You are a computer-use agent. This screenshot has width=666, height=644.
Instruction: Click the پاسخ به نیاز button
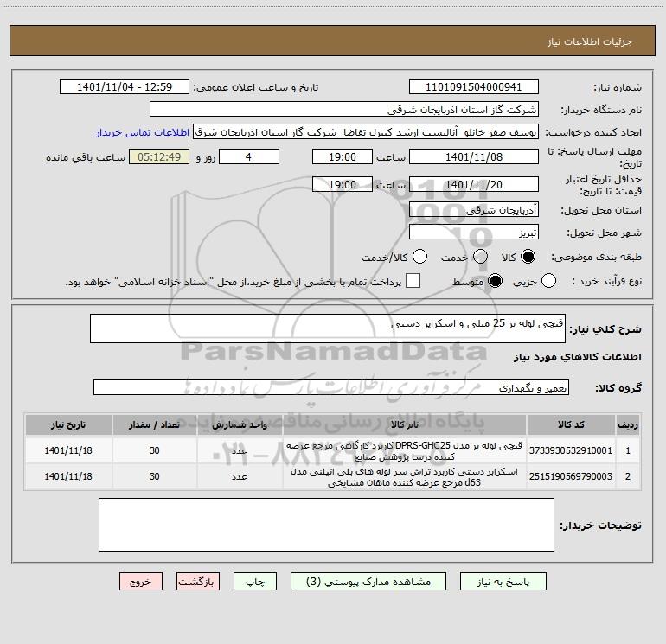click(503, 582)
